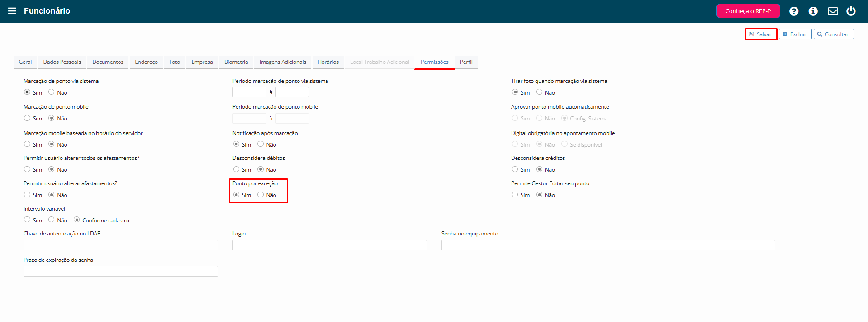Select Sim for Desconsidera créditos
Image resolution: width=868 pixels, height=322 pixels.
coord(515,169)
